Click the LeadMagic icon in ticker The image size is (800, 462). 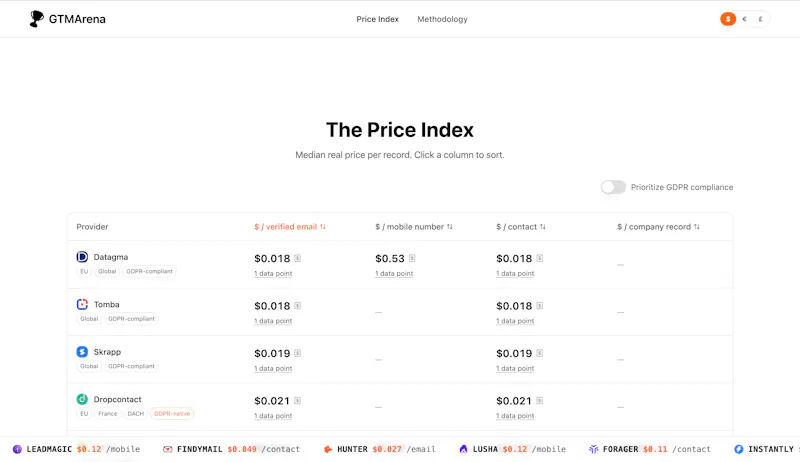(x=17, y=449)
